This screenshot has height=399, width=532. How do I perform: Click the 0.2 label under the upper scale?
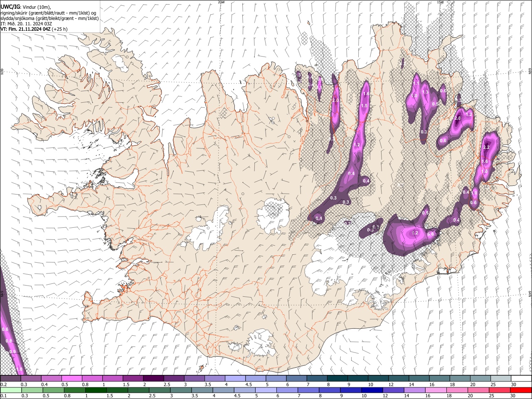coord(4,384)
